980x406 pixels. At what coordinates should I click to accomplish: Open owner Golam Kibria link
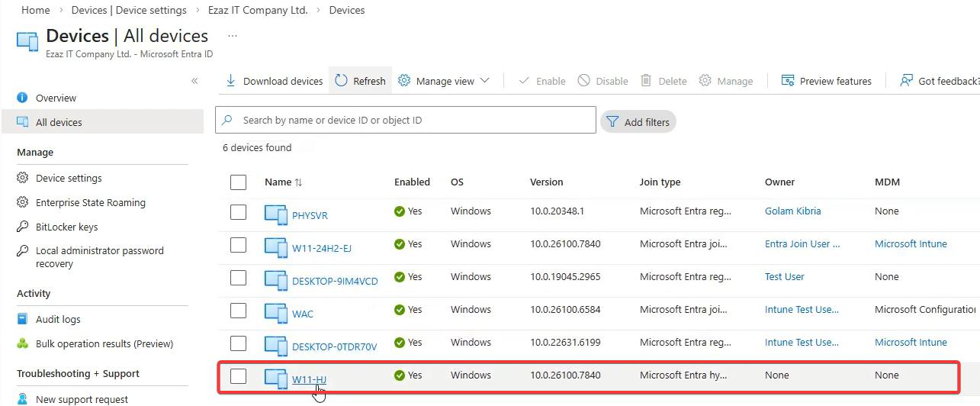coord(793,211)
